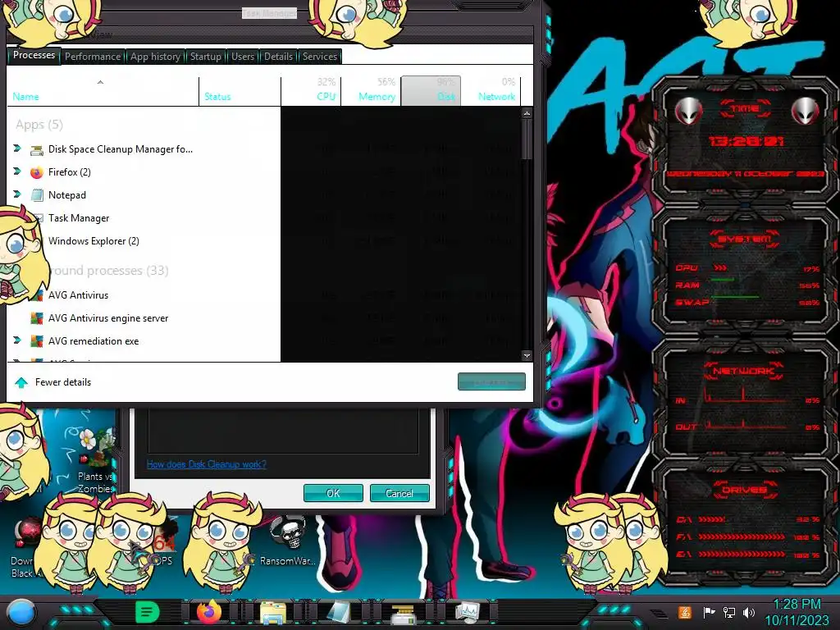Open the Startup tab

coord(206,57)
